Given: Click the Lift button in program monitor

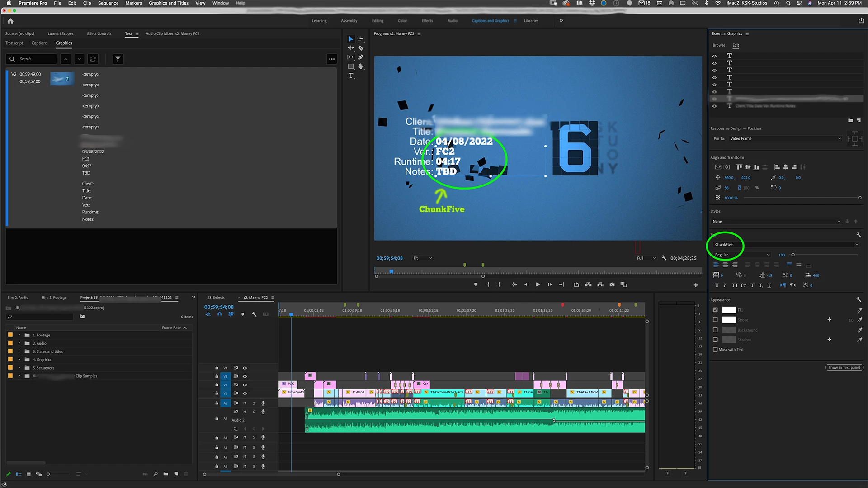Looking at the screenshot, I should (x=588, y=285).
